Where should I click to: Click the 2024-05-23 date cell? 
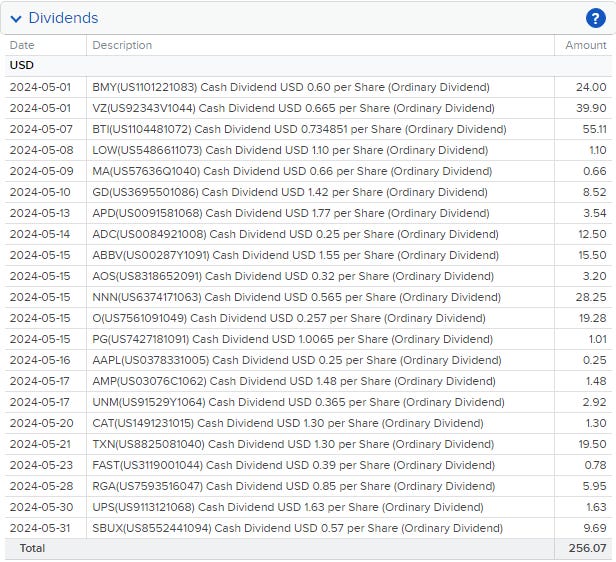coord(41,465)
